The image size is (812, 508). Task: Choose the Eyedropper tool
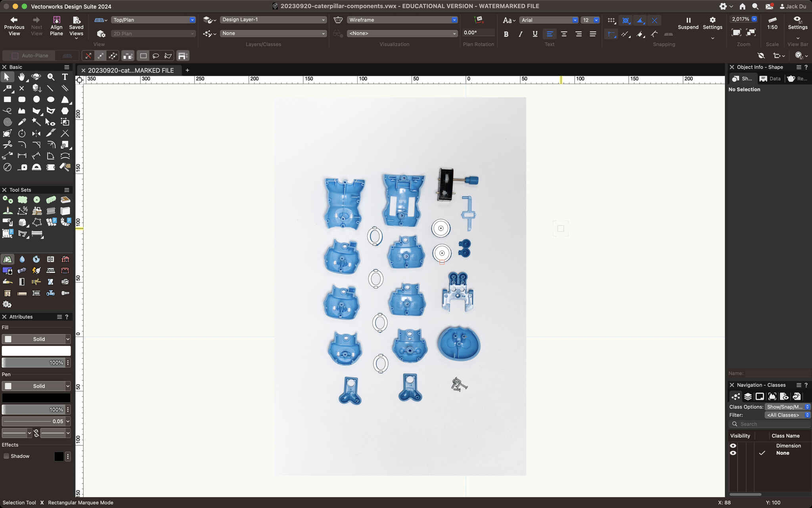click(x=22, y=122)
